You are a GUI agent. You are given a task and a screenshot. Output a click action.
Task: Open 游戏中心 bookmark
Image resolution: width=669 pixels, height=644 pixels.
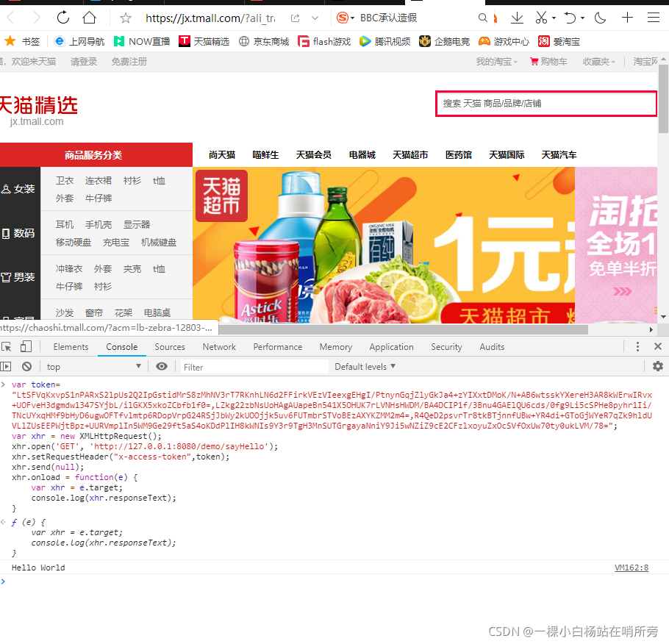(504, 41)
